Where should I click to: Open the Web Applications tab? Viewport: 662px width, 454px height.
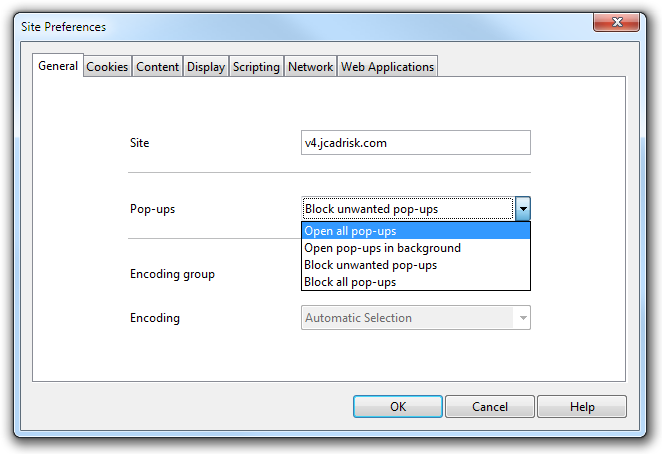coord(387,67)
